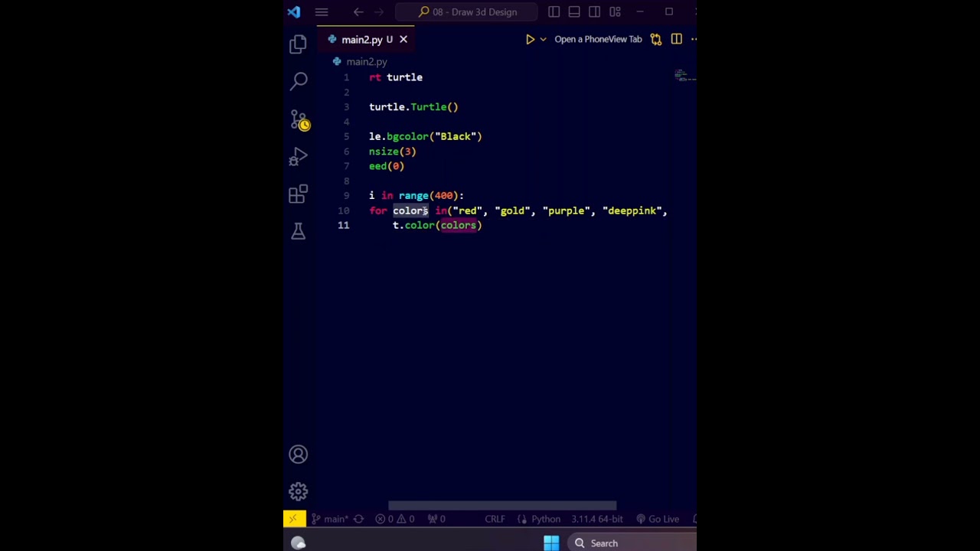Open the Windows Start menu

click(551, 543)
